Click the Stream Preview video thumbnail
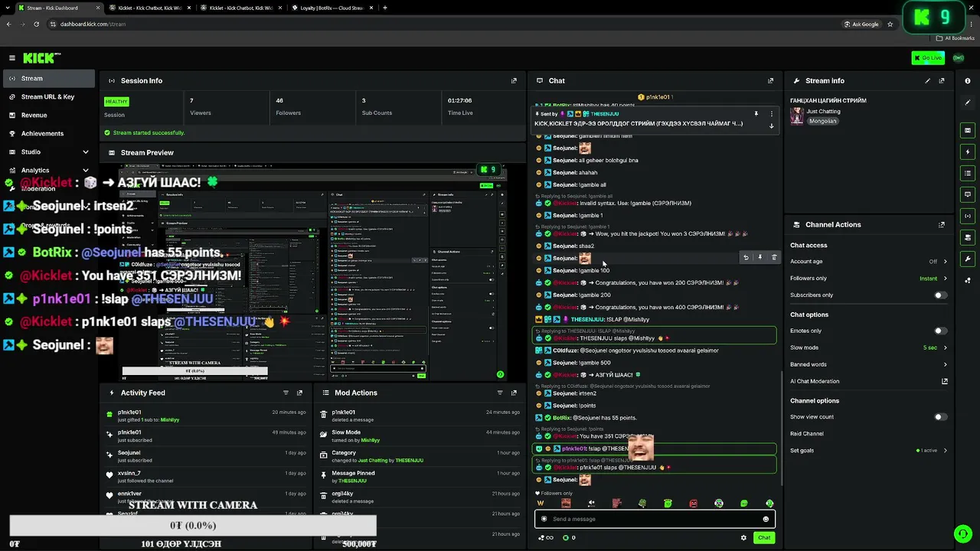This screenshot has height=551, width=980. 313,273
